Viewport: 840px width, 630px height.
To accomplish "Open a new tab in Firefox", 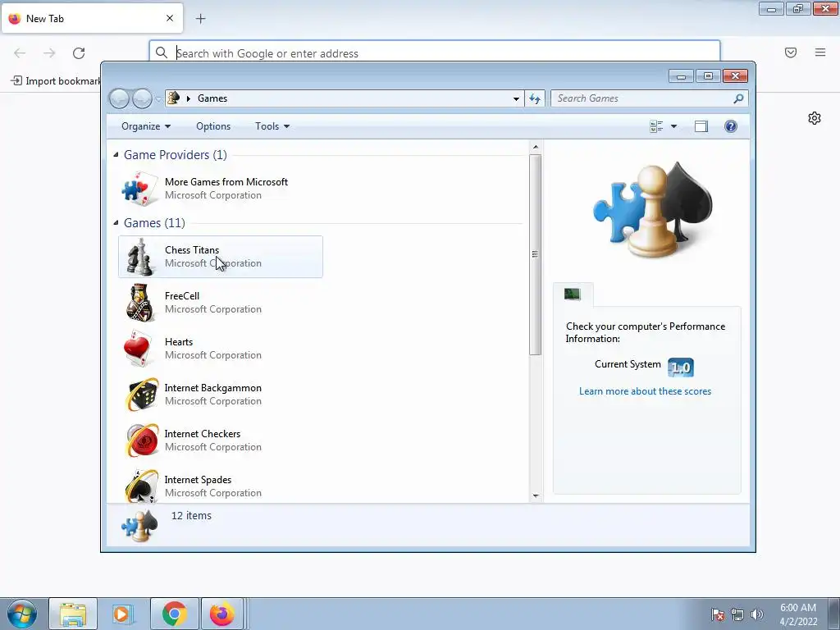I will point(200,19).
